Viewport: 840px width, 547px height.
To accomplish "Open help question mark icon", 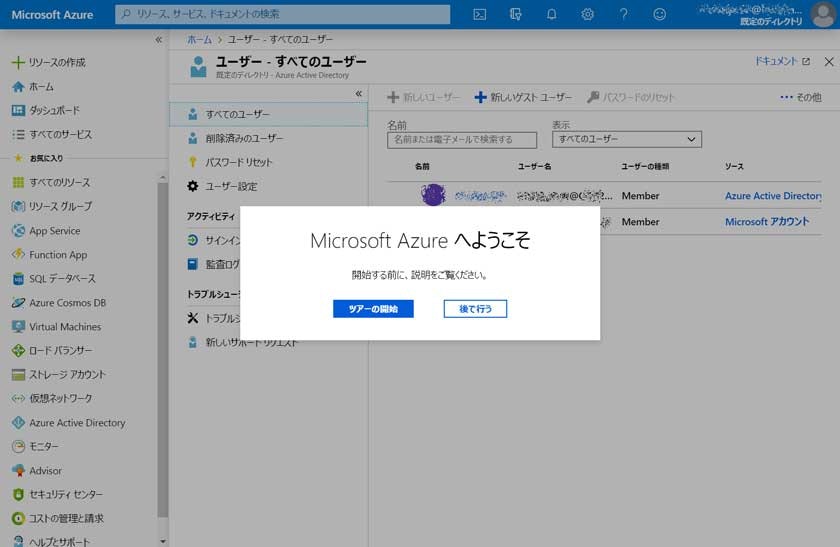I will click(x=623, y=14).
